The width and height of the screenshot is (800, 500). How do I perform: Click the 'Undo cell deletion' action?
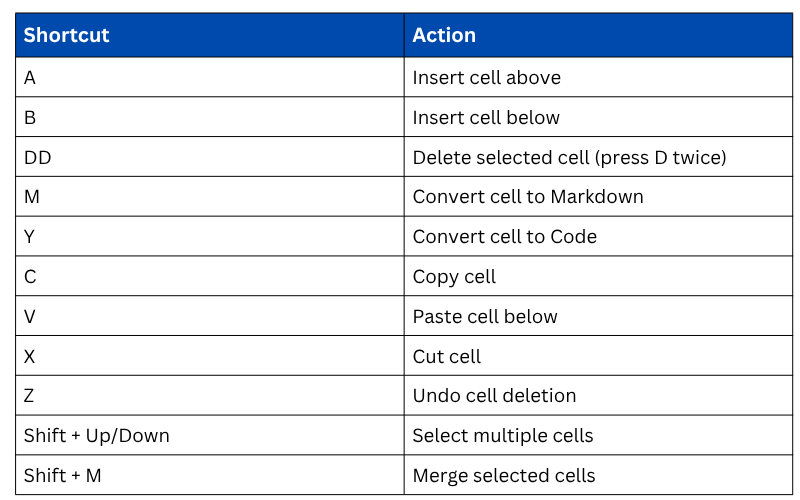(494, 396)
